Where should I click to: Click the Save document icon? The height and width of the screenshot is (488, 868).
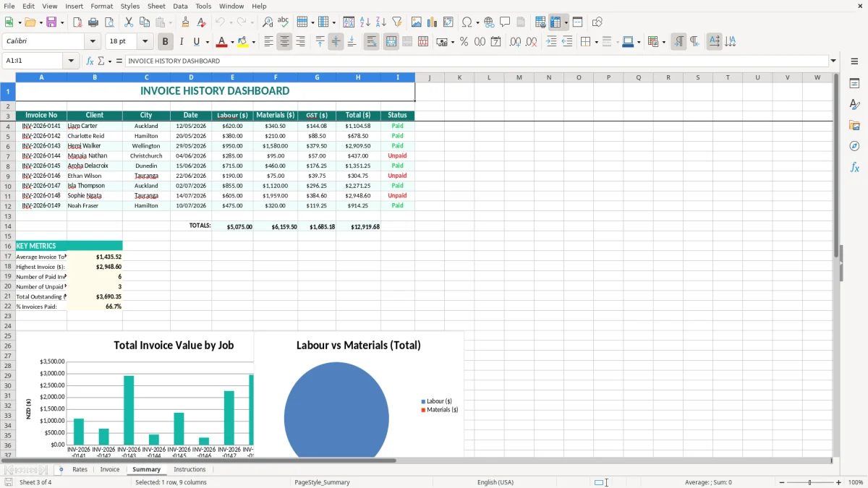(x=51, y=22)
